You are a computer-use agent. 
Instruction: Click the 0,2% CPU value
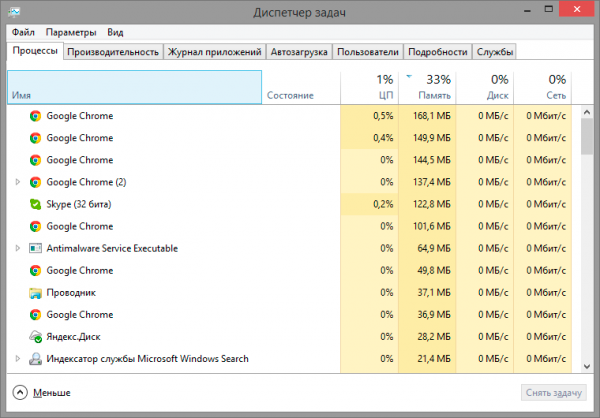point(383,204)
